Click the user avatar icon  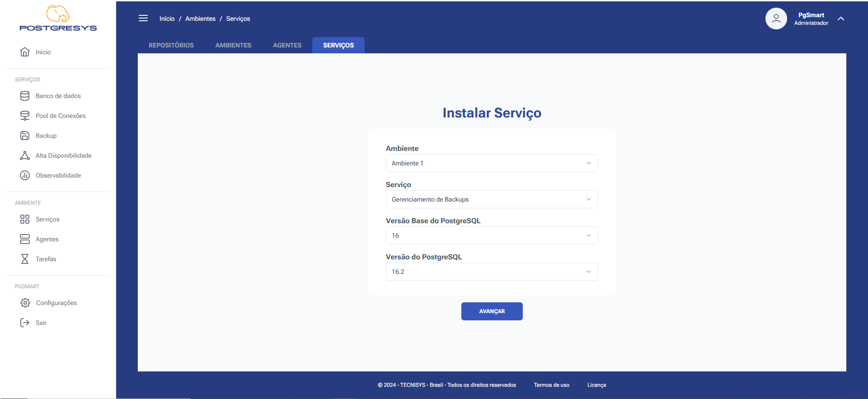pyautogui.click(x=776, y=19)
